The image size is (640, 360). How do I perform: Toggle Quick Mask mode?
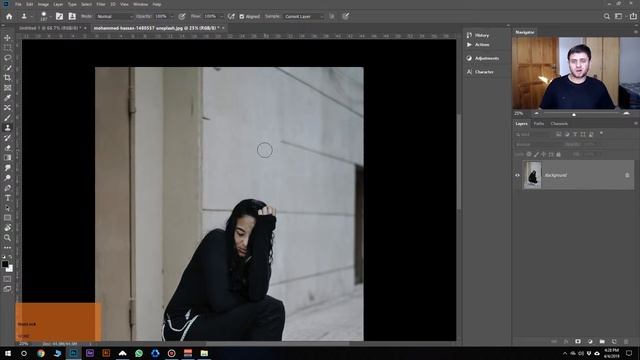click(7, 279)
